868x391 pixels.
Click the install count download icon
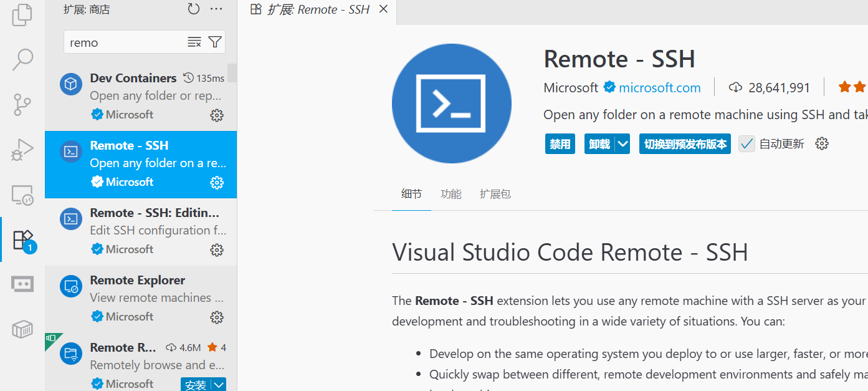[x=735, y=87]
